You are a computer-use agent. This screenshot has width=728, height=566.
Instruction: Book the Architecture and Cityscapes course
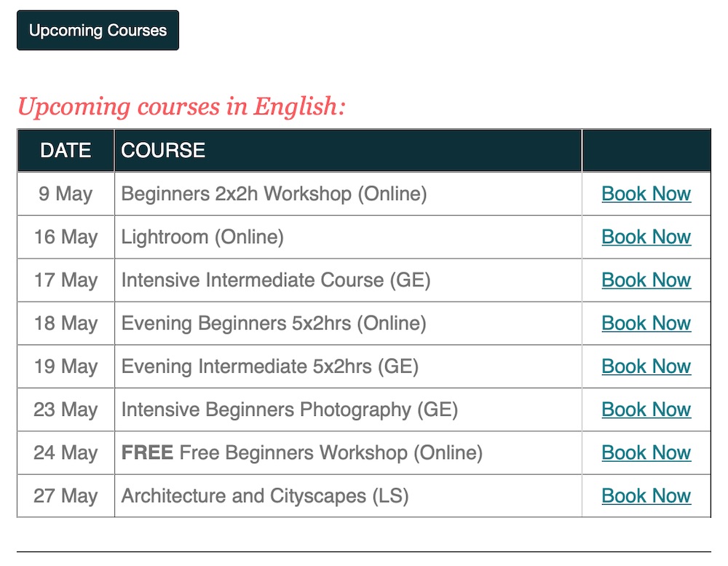646,495
